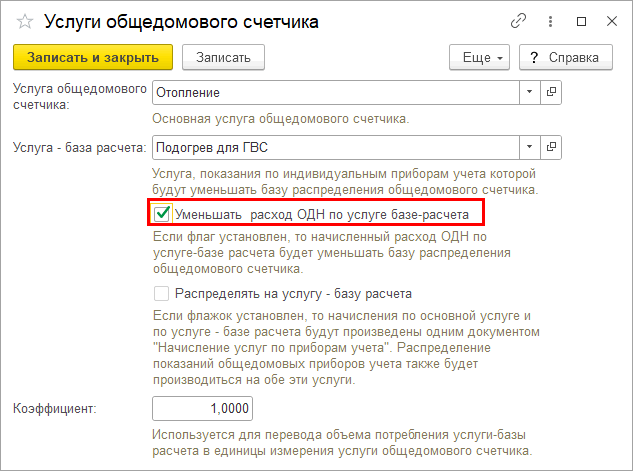Click the hint starting Используется для перевода
The width and height of the screenshot is (633, 471).
coord(342,443)
